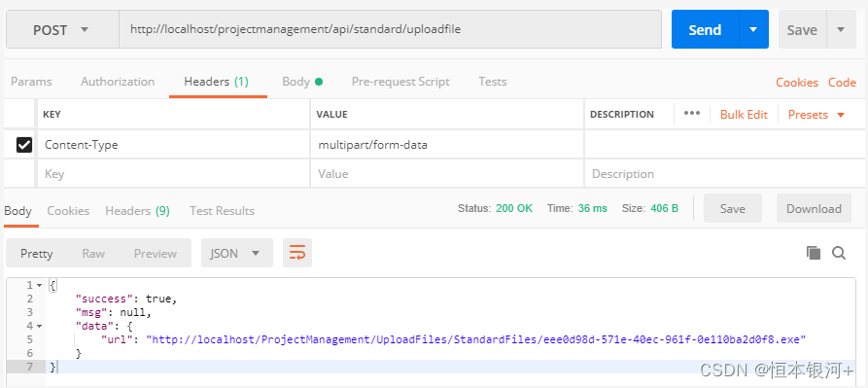Collapse the "data" object at line 4
The image size is (868, 388).
click(x=39, y=326)
